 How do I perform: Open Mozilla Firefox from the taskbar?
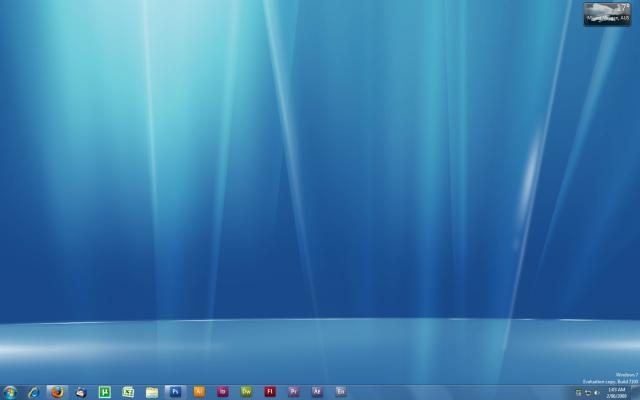[57, 392]
